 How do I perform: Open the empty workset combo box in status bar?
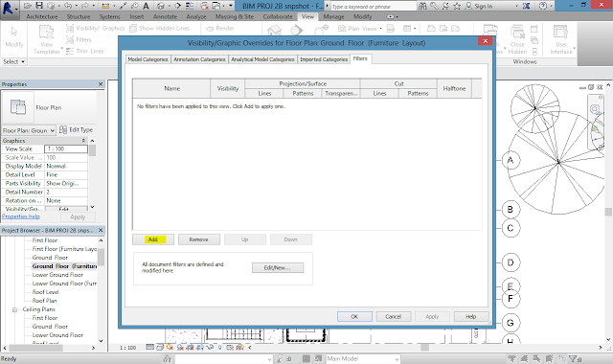click(x=223, y=359)
